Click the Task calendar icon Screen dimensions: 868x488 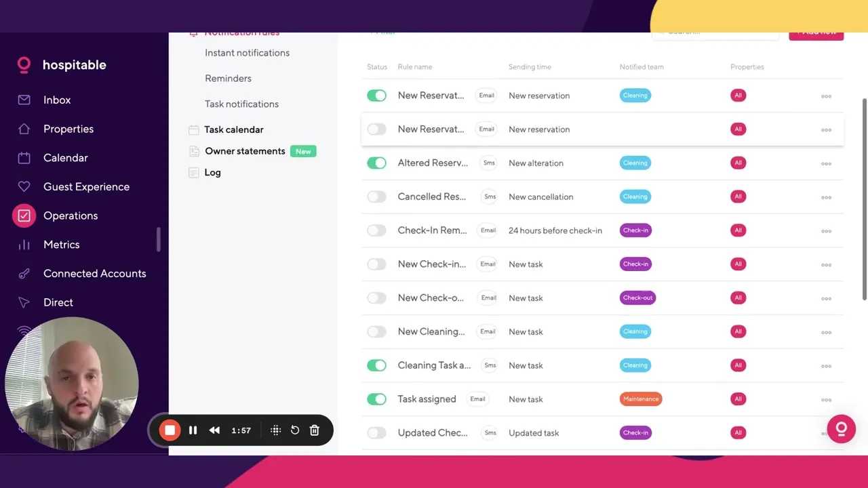(193, 129)
